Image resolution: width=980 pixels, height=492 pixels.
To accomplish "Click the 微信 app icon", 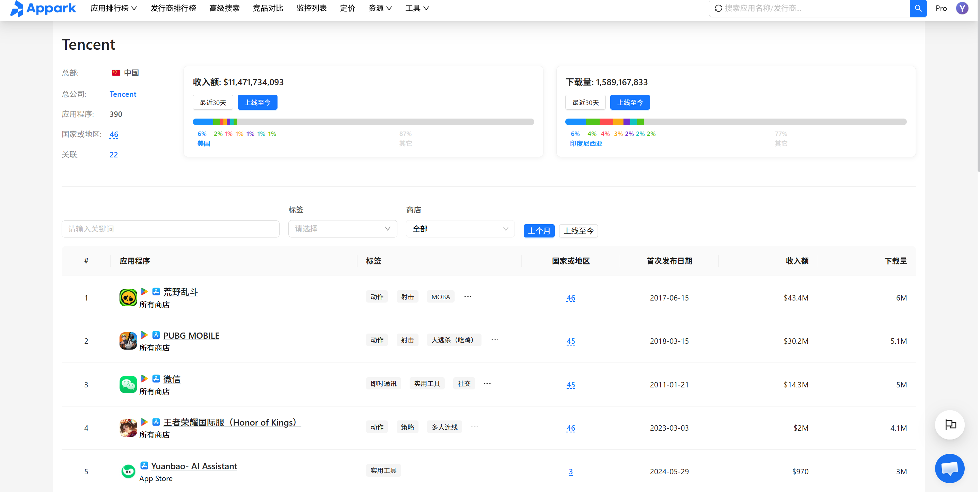I will click(128, 385).
